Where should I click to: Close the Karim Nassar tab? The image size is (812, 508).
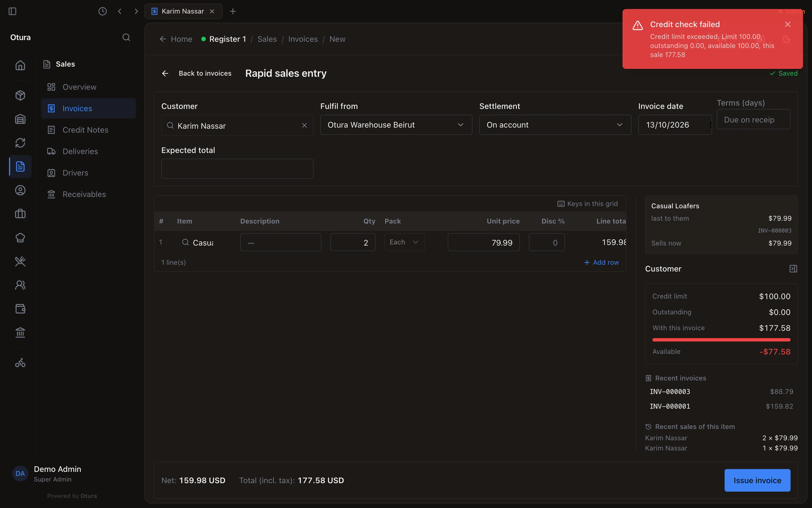pyautogui.click(x=212, y=11)
